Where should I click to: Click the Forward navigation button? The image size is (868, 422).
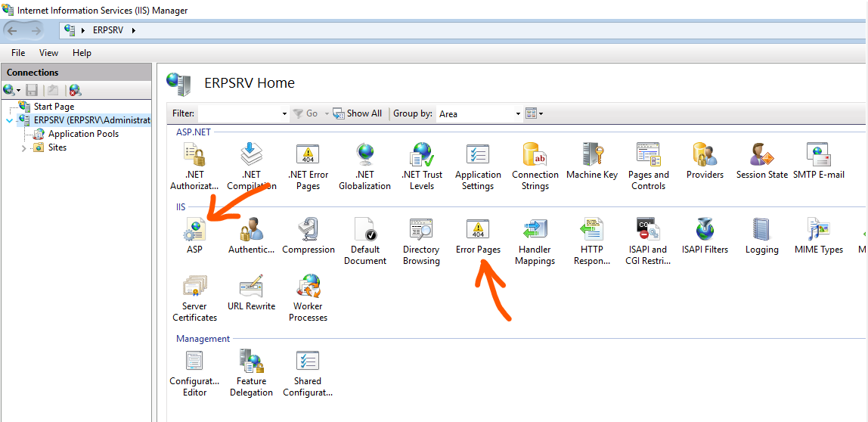pyautogui.click(x=35, y=30)
